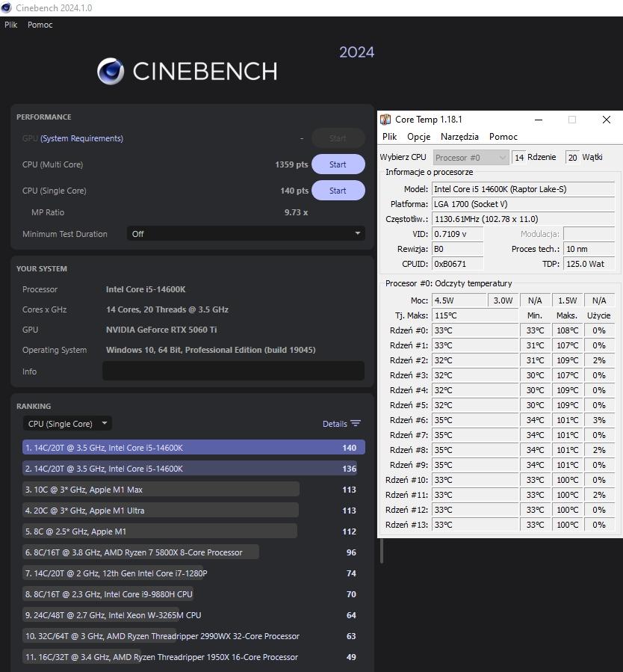The width and height of the screenshot is (623, 672).
Task: Open the Narzędzia menu in Core Temp
Action: (x=459, y=137)
